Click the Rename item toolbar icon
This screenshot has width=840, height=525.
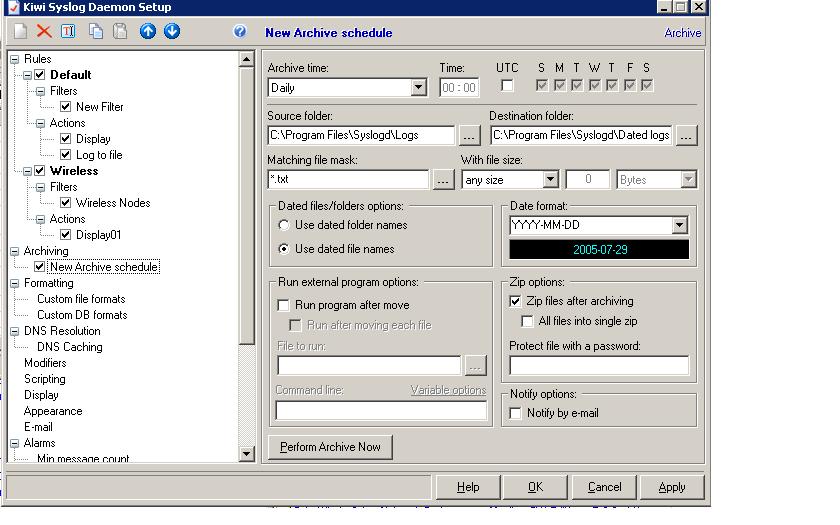click(68, 32)
